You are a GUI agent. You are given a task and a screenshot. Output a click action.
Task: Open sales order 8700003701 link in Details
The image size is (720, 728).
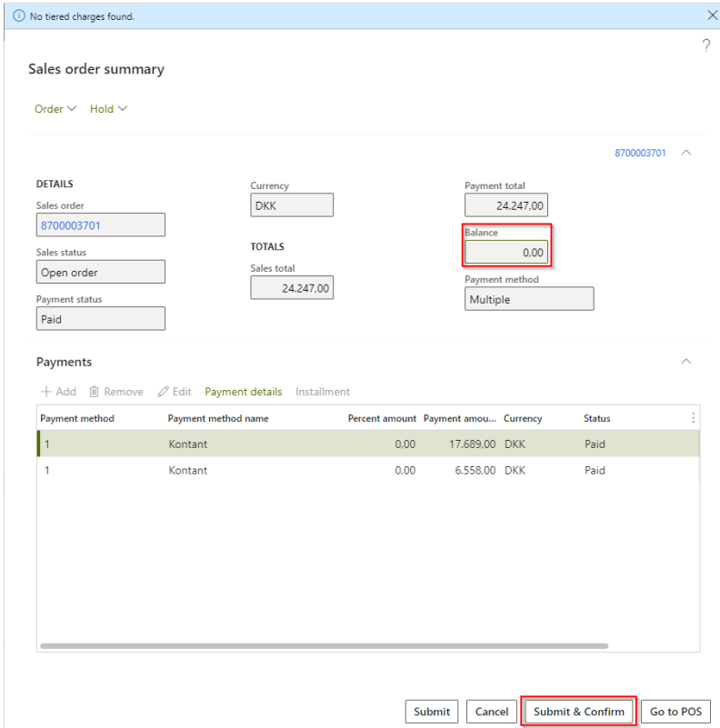(71, 225)
